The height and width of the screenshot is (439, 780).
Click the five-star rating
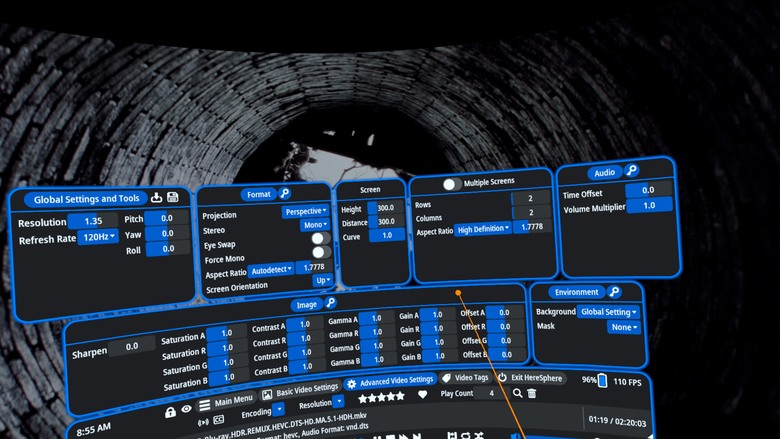coord(382,397)
